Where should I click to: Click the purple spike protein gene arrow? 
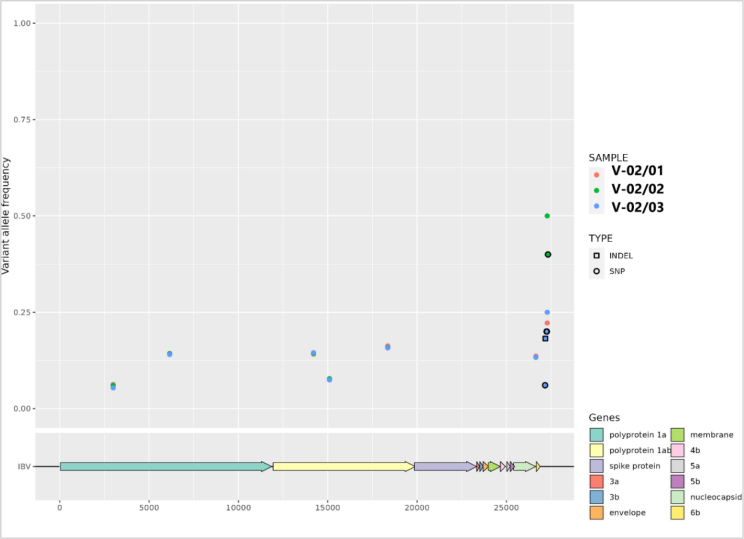444,466
